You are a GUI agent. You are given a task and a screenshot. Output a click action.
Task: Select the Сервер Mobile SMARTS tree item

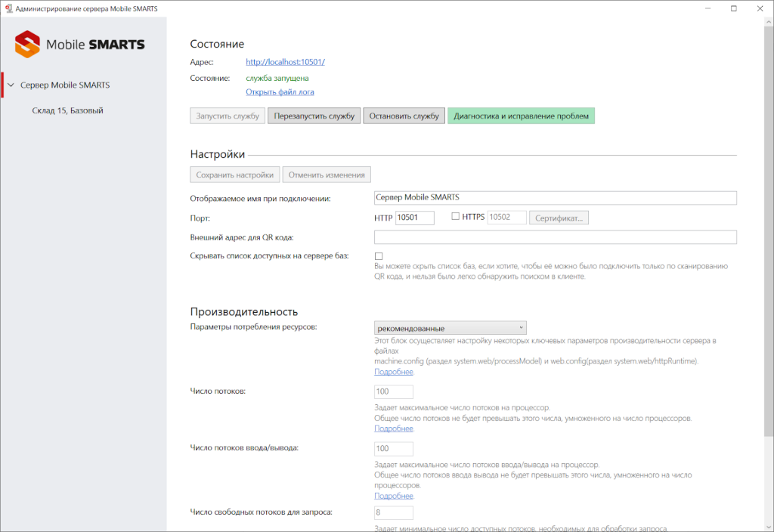click(65, 85)
